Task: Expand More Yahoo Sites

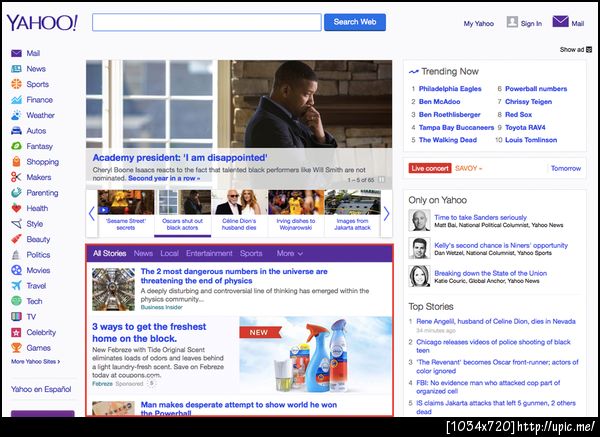Action: click(36, 362)
